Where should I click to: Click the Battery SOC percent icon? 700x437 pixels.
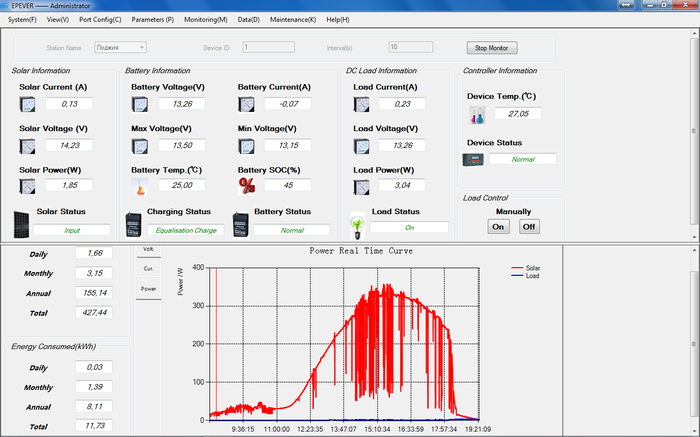click(246, 184)
